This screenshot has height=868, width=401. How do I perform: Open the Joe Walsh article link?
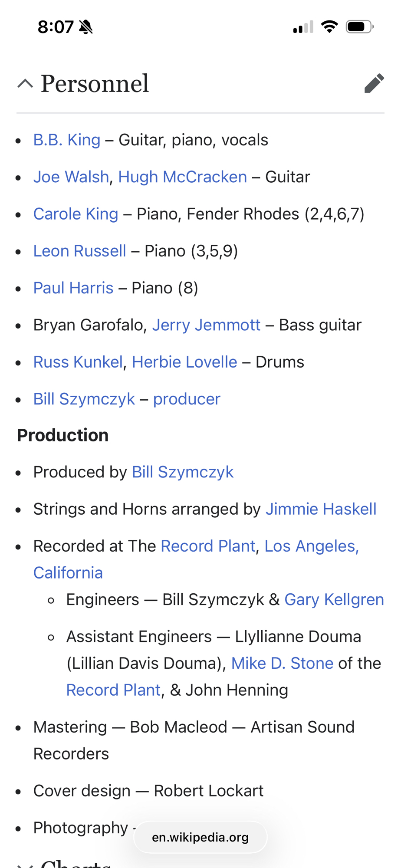pos(71,177)
